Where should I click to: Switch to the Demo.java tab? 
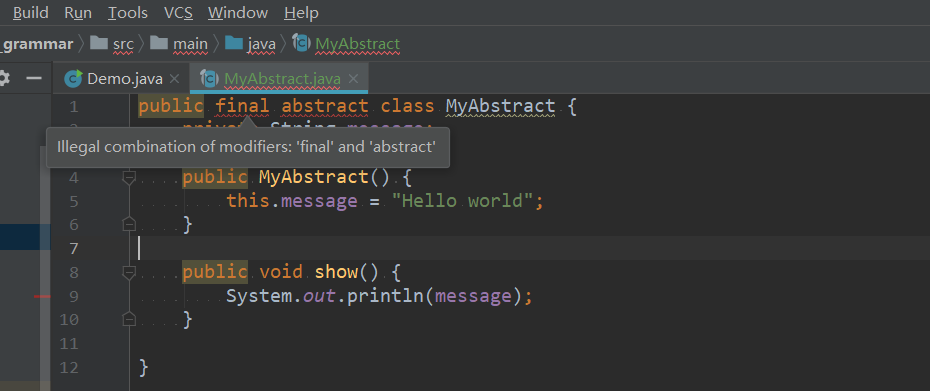click(x=125, y=78)
